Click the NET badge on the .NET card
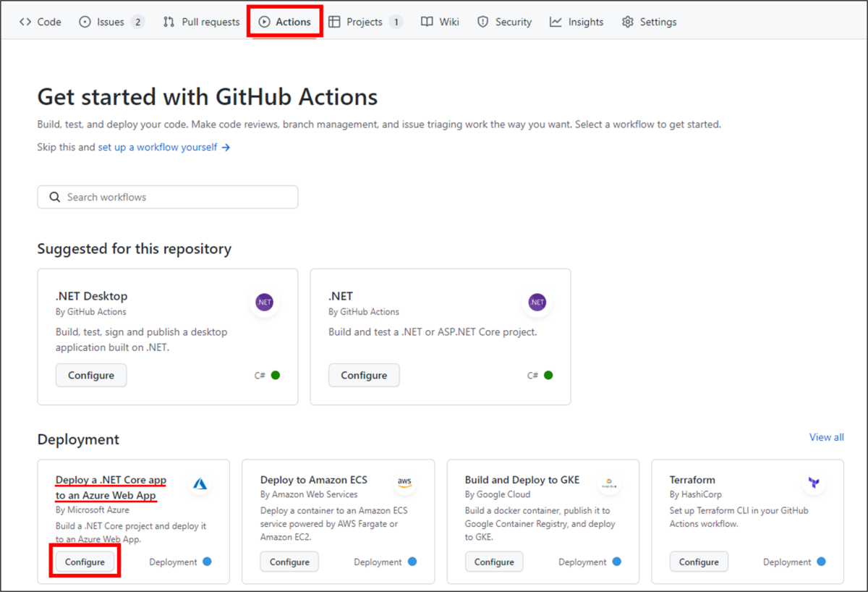 (537, 303)
